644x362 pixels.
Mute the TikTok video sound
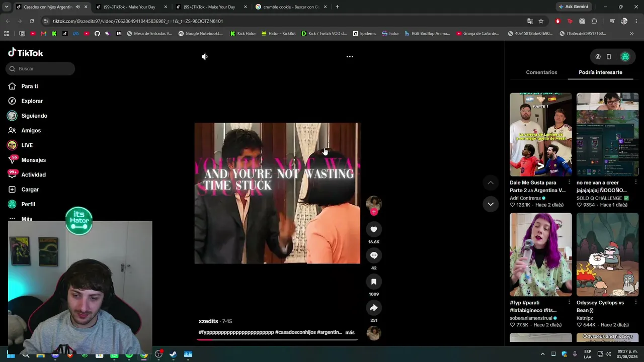point(204,57)
